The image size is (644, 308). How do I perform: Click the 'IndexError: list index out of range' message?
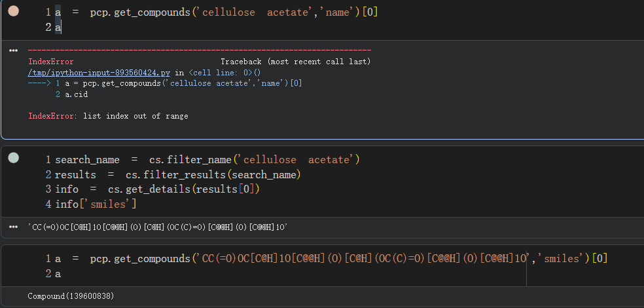coord(108,116)
